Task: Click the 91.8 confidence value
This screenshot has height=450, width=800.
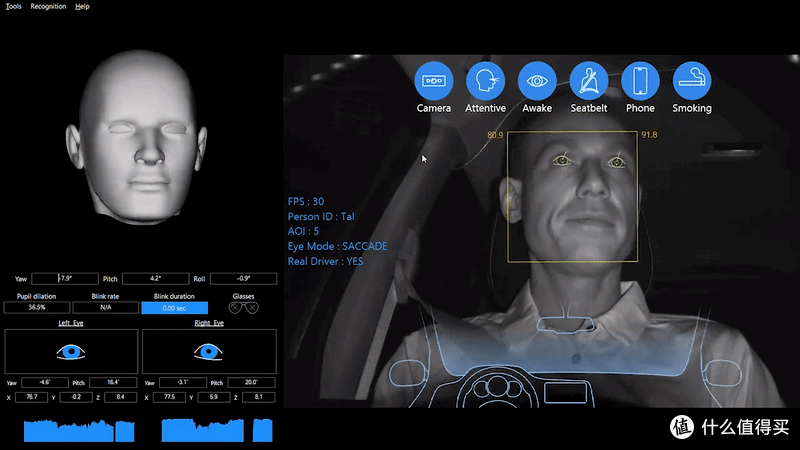Action: [x=649, y=135]
